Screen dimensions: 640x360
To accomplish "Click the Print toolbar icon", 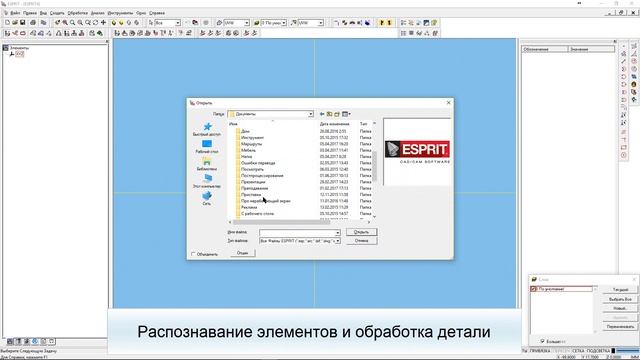I will pyautogui.click(x=33, y=23).
